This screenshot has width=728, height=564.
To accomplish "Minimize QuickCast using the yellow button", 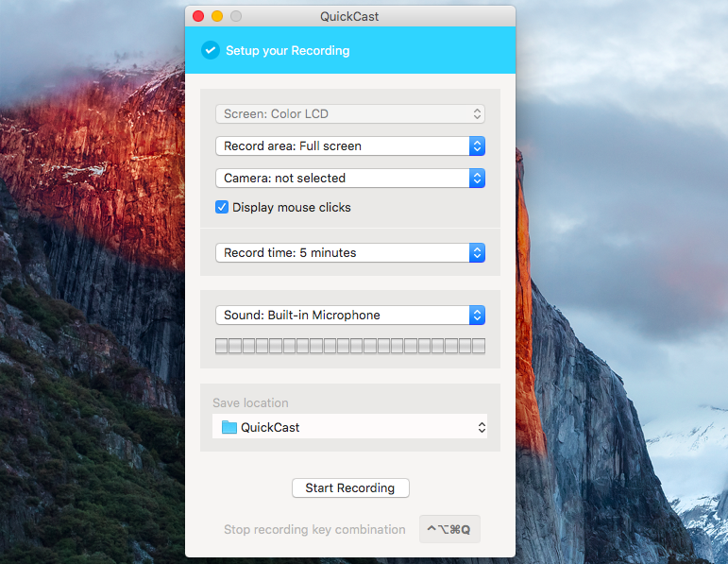I will coord(217,16).
